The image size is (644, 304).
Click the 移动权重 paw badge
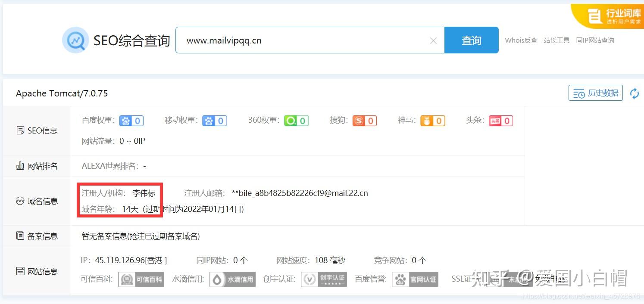click(215, 121)
